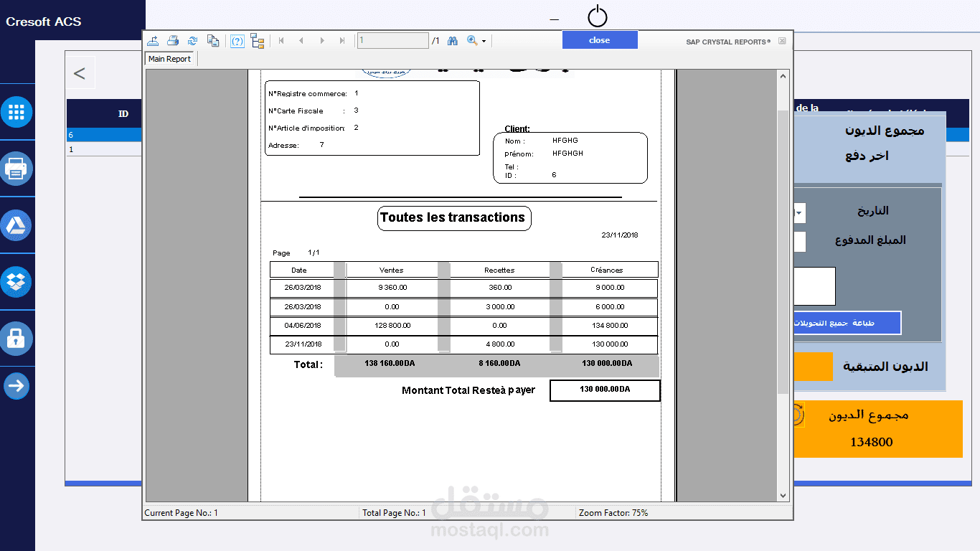Click the Créances column header
The height and width of the screenshot is (551, 980).
607,270
